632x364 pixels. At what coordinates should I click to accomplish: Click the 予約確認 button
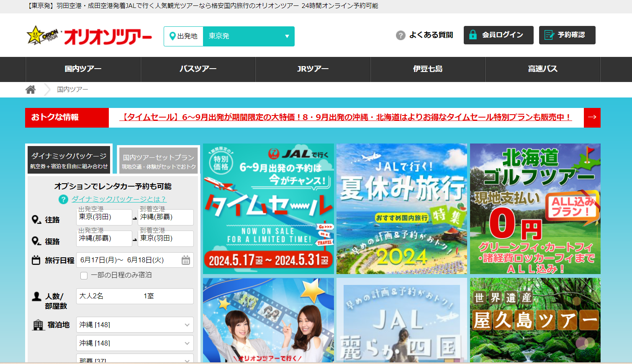567,35
